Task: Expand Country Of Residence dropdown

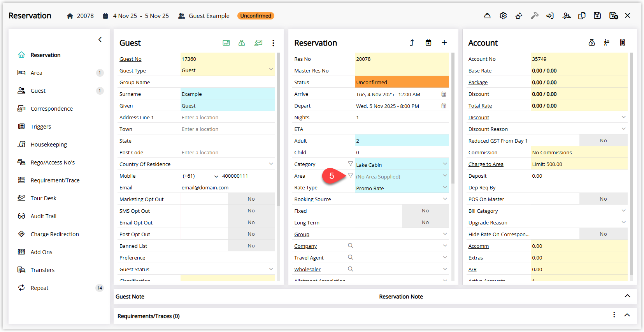Action: 271,164
